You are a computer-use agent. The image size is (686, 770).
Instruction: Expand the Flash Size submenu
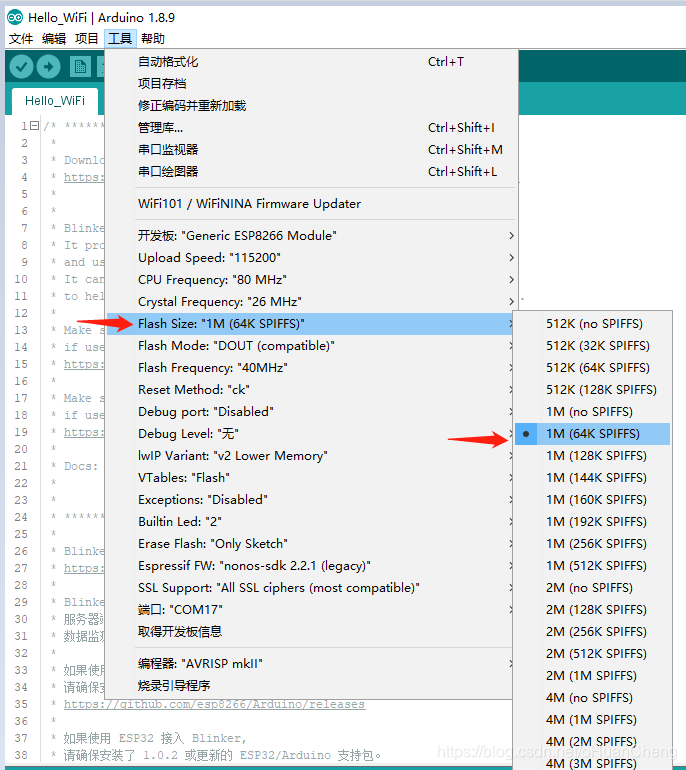coord(310,324)
